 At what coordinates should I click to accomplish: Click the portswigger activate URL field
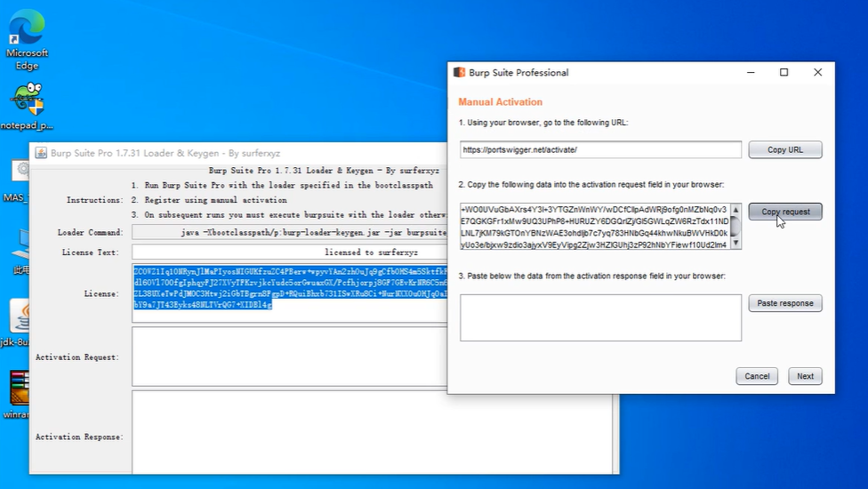point(600,149)
